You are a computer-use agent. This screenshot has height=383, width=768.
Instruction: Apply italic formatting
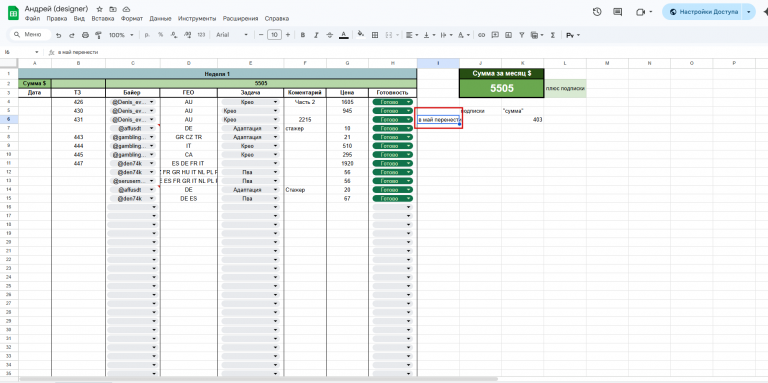click(316, 35)
